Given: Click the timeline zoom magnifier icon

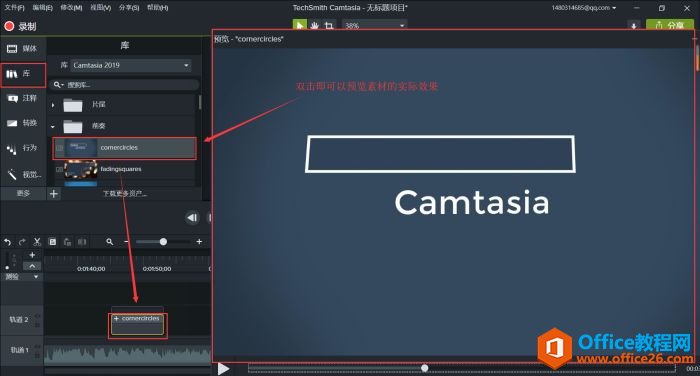Looking at the screenshot, I should click(x=110, y=242).
